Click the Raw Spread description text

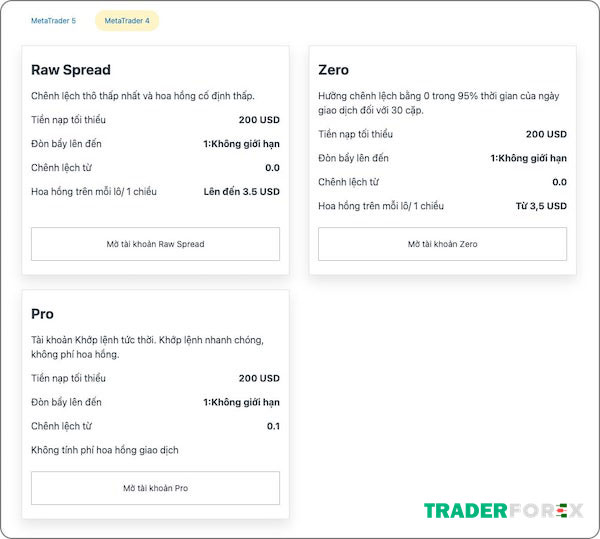143,96
